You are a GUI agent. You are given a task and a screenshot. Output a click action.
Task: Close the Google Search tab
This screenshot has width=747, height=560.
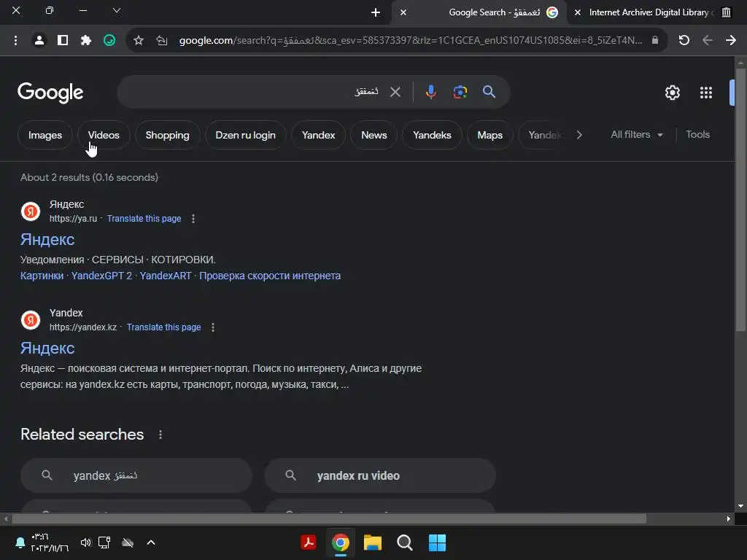pyautogui.click(x=403, y=12)
